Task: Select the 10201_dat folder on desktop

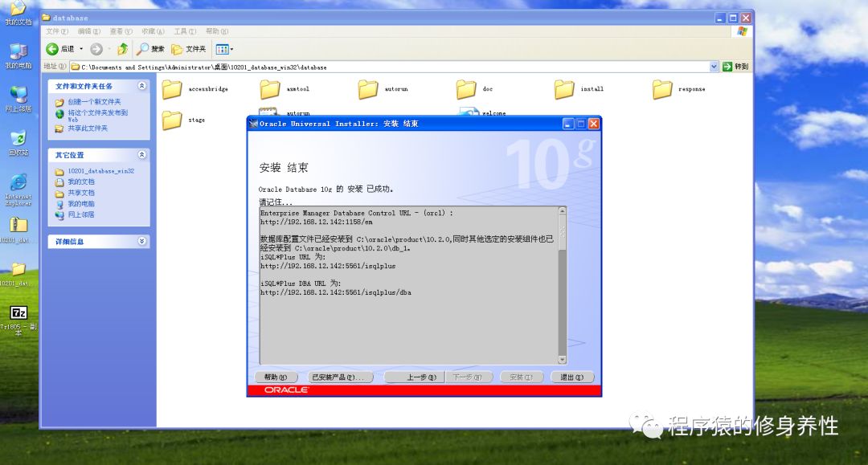Action: [x=18, y=274]
